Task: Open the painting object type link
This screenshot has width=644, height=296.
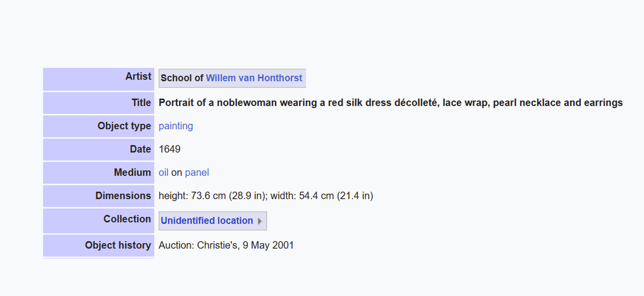Action: pyautogui.click(x=176, y=126)
